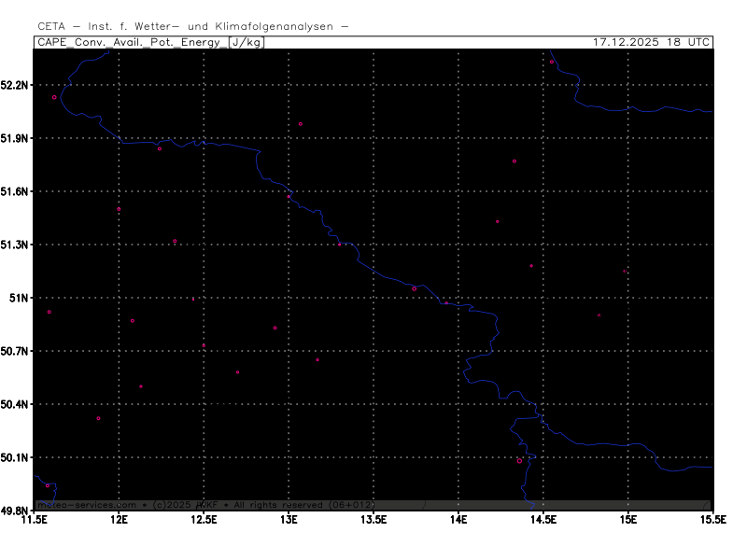Image resolution: width=747 pixels, height=560 pixels.
Task: Click the CETA institute header text
Action: point(193,27)
